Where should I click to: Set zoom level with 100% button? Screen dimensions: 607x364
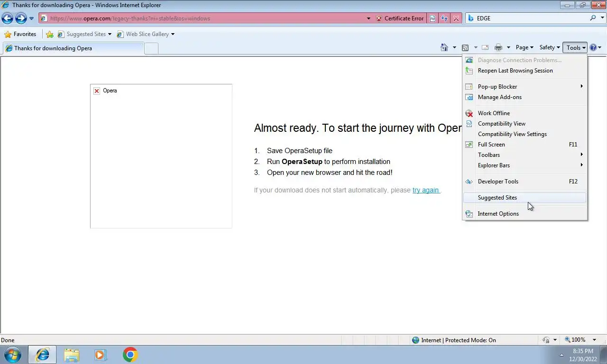coord(575,340)
